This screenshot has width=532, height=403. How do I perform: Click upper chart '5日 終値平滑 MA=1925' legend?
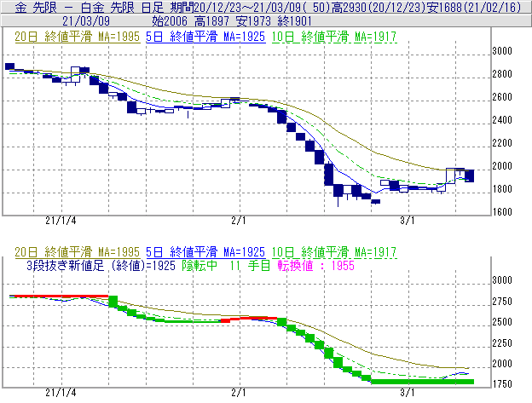(205, 37)
